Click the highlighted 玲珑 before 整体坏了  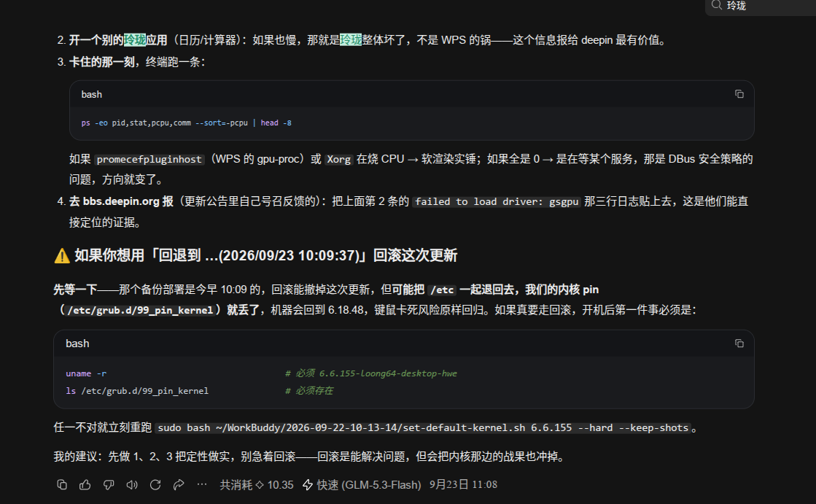tap(351, 40)
